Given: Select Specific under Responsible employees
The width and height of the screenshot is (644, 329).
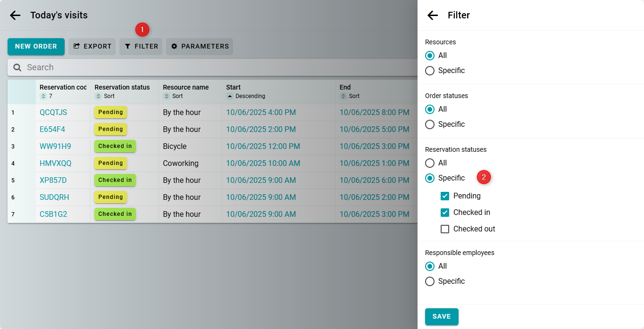Looking at the screenshot, I should pyautogui.click(x=430, y=281).
